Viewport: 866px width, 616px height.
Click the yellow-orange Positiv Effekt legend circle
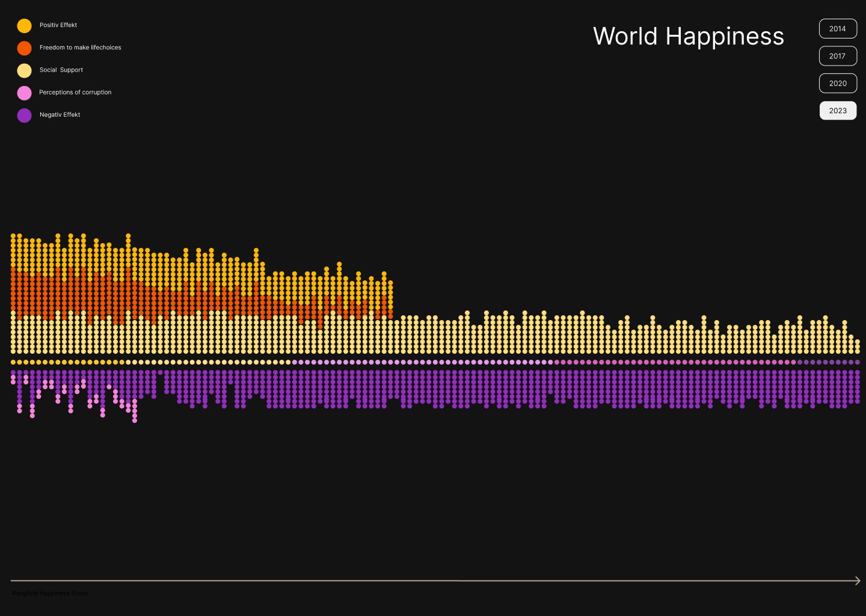point(24,26)
